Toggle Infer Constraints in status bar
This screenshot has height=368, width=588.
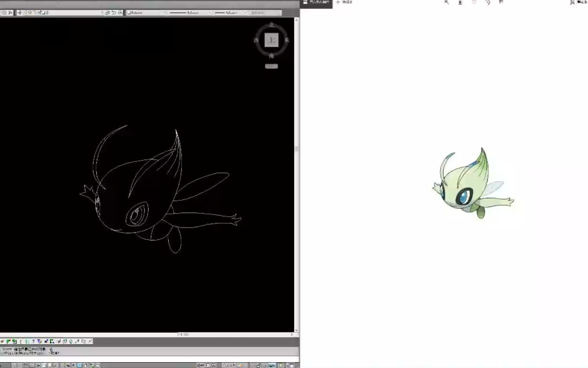point(14,365)
